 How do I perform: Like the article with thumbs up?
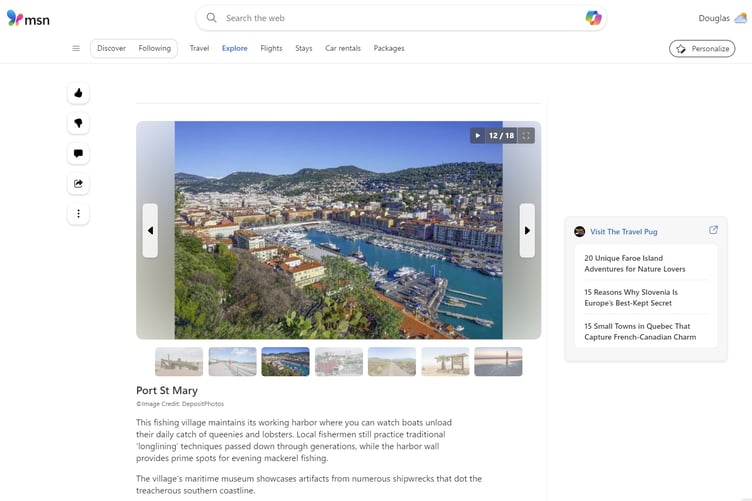click(x=78, y=93)
